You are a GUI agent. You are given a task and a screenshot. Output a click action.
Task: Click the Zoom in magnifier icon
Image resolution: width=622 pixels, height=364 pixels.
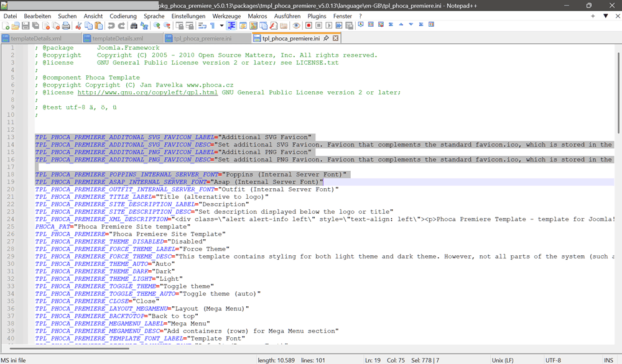(157, 26)
